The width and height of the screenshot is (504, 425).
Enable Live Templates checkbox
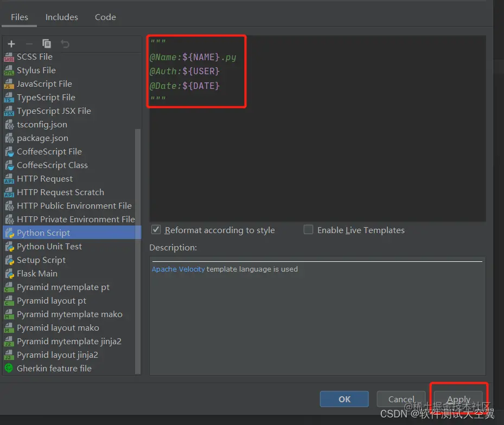click(x=308, y=230)
